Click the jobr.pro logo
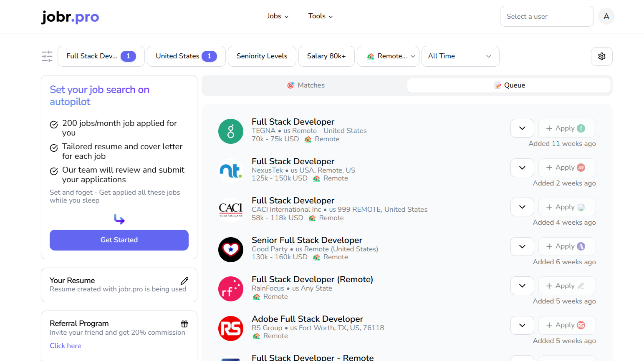The image size is (644, 361). pyautogui.click(x=70, y=17)
